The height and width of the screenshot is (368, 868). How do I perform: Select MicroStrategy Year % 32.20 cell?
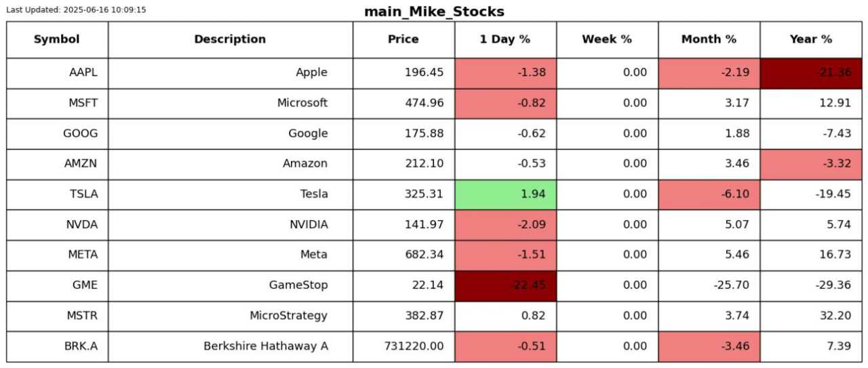810,316
